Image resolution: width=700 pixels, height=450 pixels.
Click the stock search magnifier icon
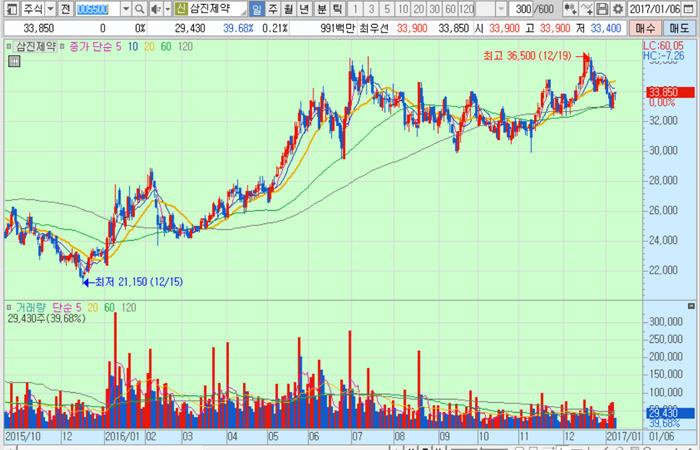[x=139, y=9]
